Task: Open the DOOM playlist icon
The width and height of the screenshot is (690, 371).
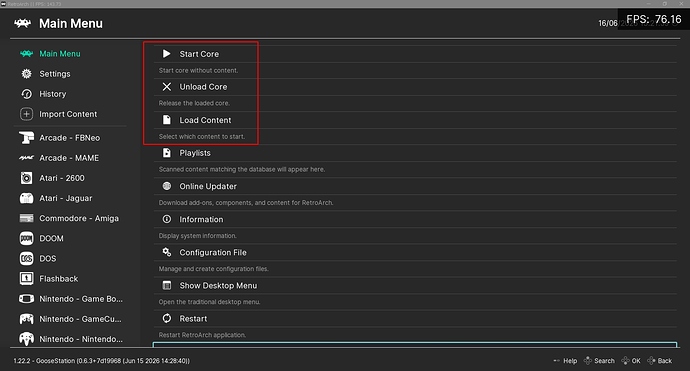Action: (x=26, y=239)
